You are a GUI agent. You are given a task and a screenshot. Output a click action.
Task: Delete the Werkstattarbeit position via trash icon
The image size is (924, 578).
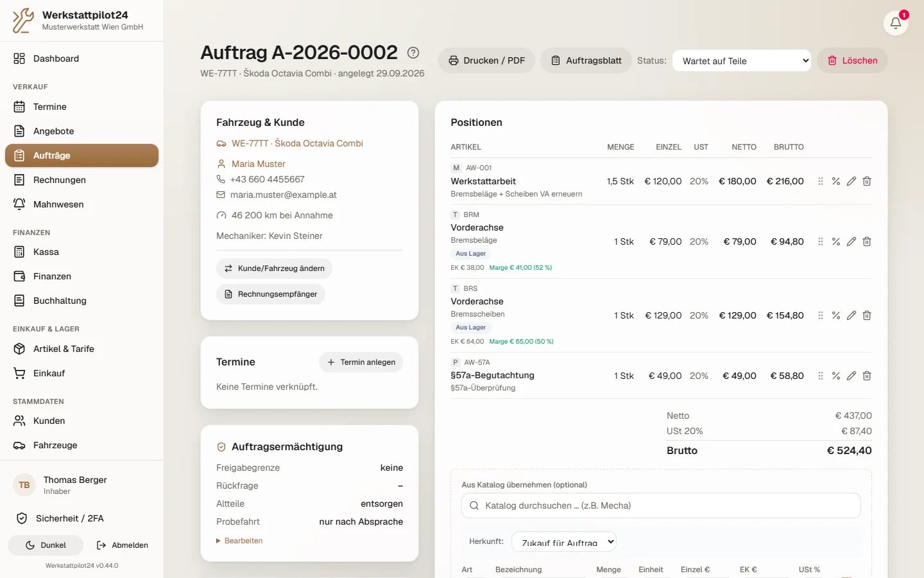(x=867, y=181)
